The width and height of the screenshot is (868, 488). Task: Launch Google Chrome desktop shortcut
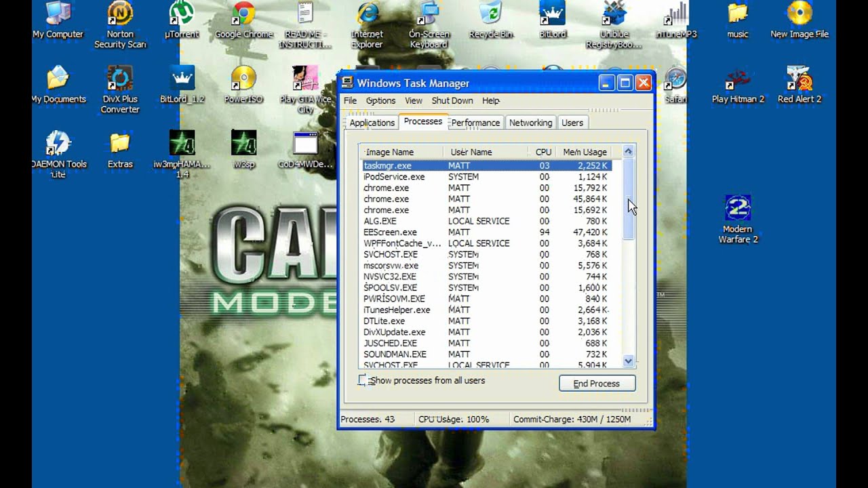click(x=243, y=20)
